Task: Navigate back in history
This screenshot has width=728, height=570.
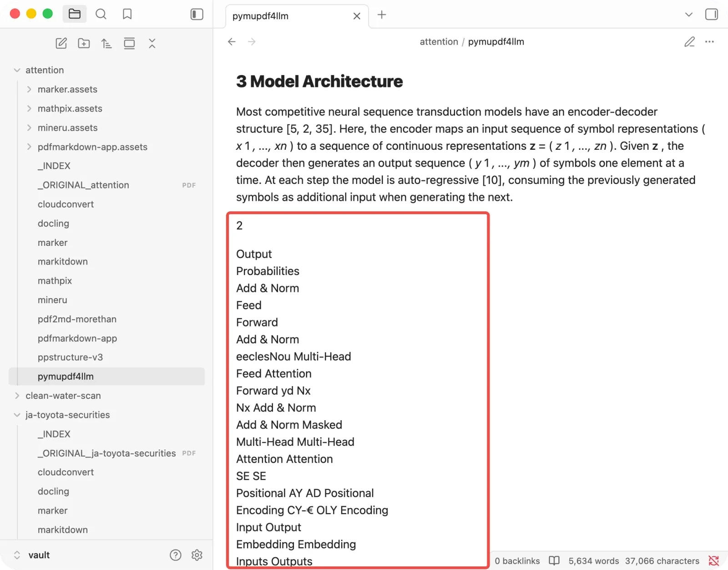Action: tap(232, 41)
